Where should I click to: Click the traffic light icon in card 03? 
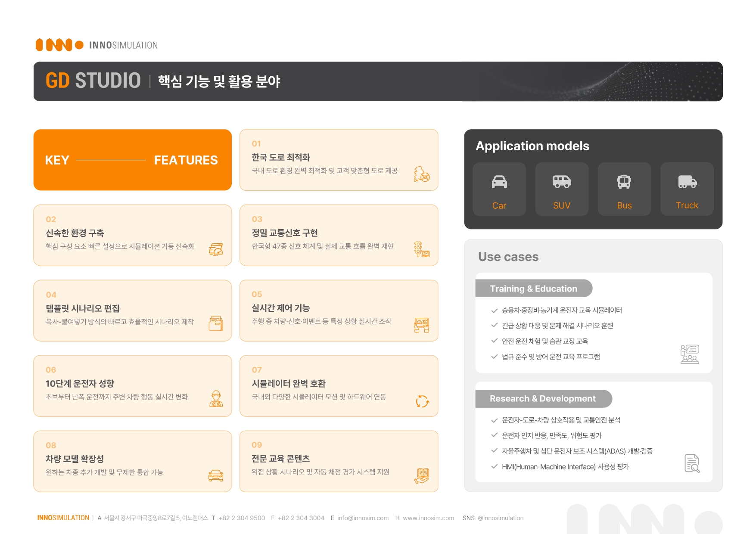pyautogui.click(x=422, y=249)
